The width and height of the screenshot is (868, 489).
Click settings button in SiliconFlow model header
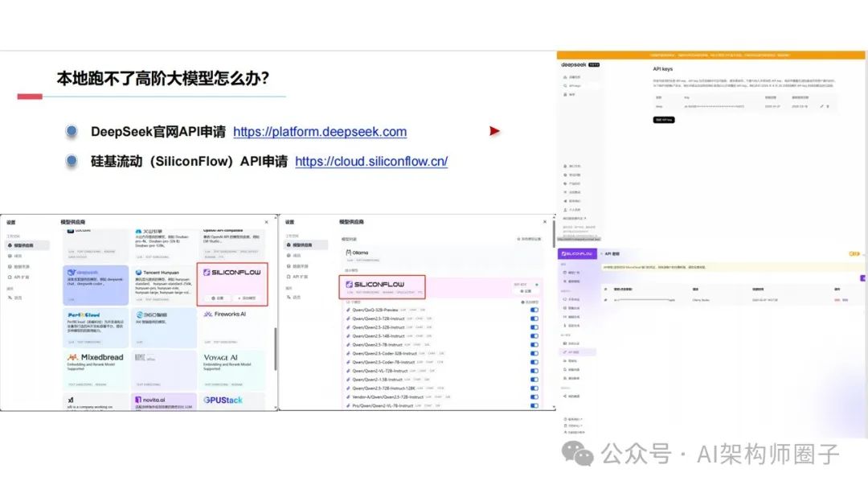[526, 290]
